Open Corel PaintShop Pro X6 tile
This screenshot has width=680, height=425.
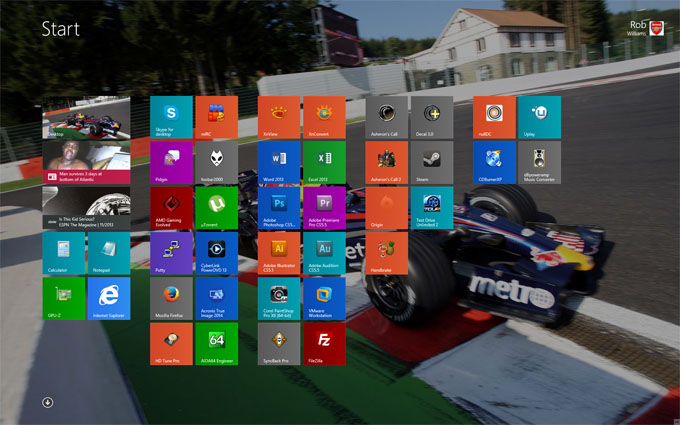coord(279,298)
